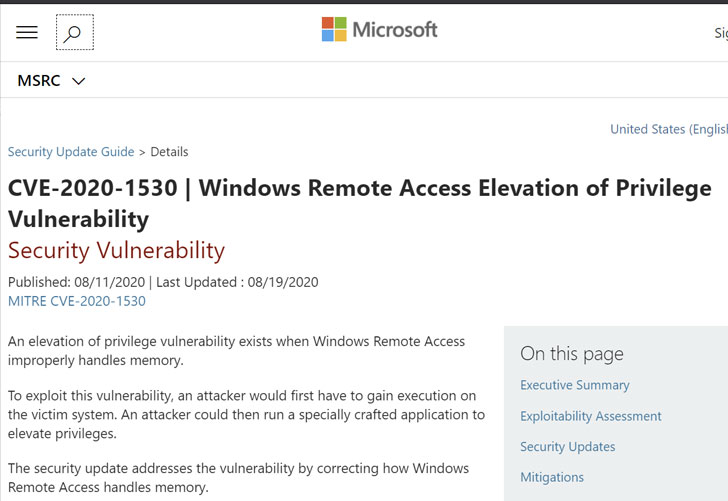The width and height of the screenshot is (728, 501).
Task: Click the Microsoft wordmark text
Action: point(395,30)
